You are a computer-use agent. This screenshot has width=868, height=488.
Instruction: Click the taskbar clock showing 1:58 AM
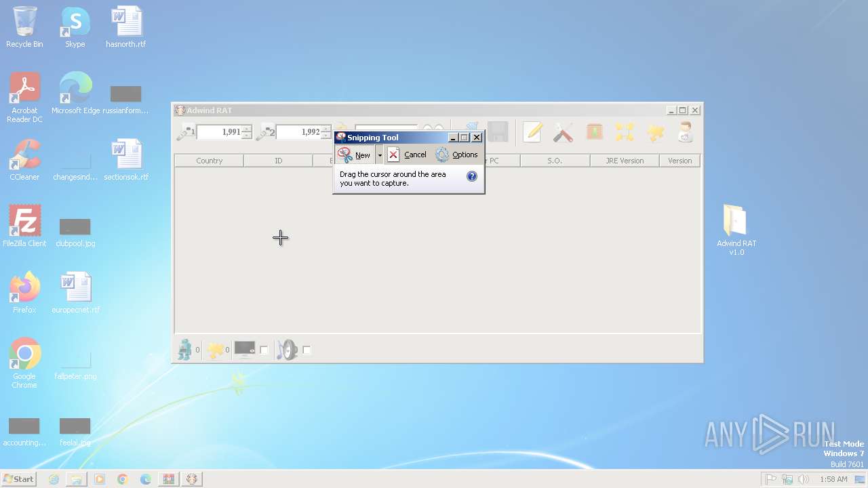pyautogui.click(x=833, y=479)
